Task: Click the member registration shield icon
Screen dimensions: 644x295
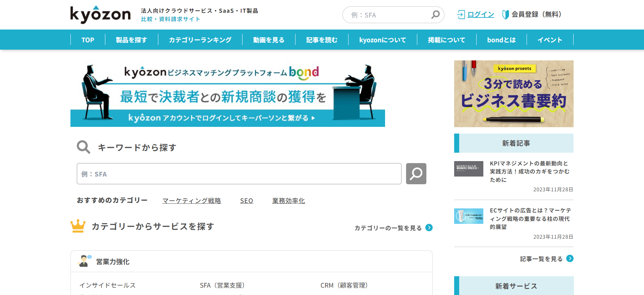Action: 505,14
